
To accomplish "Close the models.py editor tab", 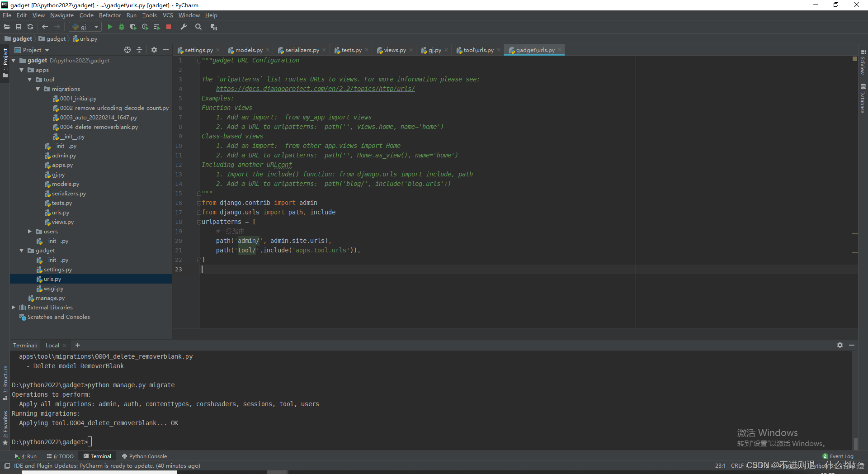I will coord(268,50).
